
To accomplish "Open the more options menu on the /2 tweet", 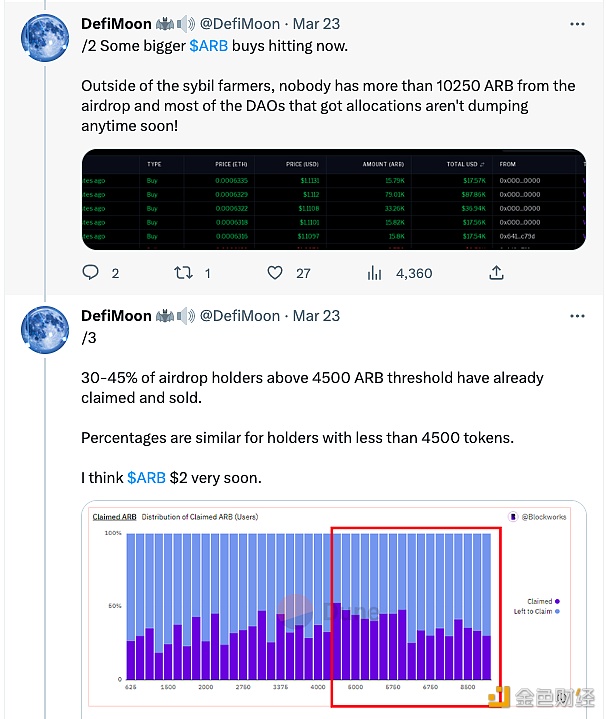I will (577, 22).
